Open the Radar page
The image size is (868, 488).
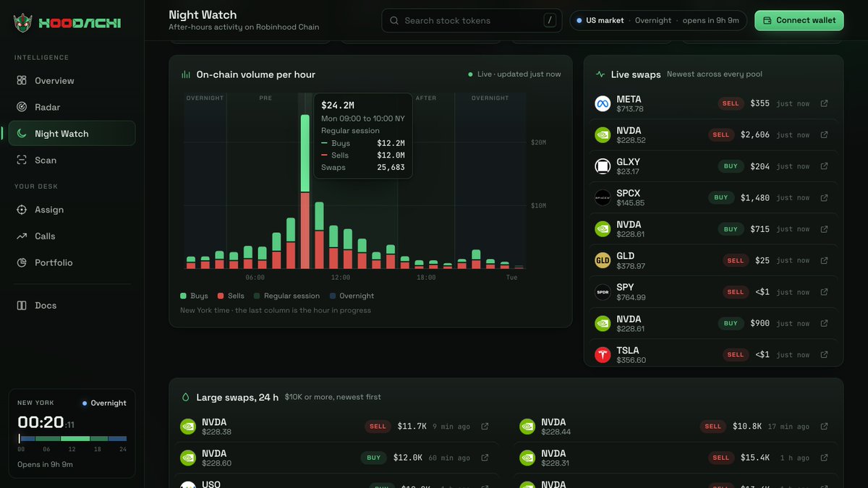coord(72,107)
